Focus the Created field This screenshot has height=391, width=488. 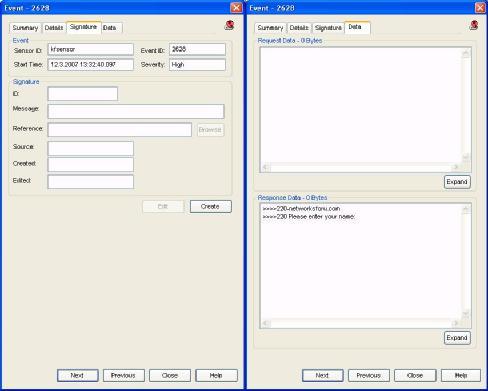[x=91, y=165]
